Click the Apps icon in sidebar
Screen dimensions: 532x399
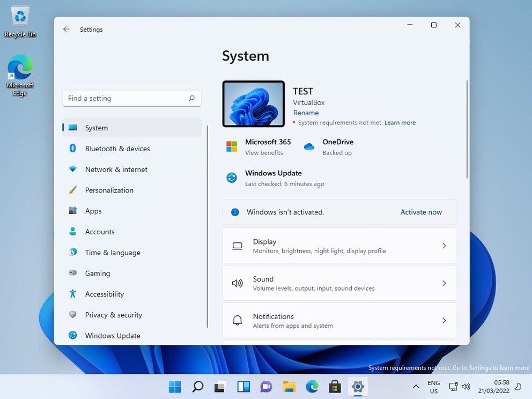click(x=72, y=210)
